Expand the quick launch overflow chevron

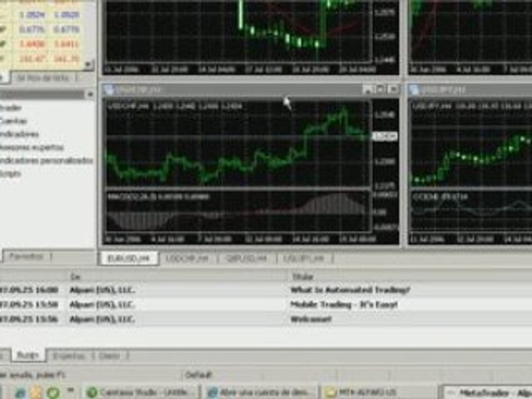pyautogui.click(x=71, y=390)
